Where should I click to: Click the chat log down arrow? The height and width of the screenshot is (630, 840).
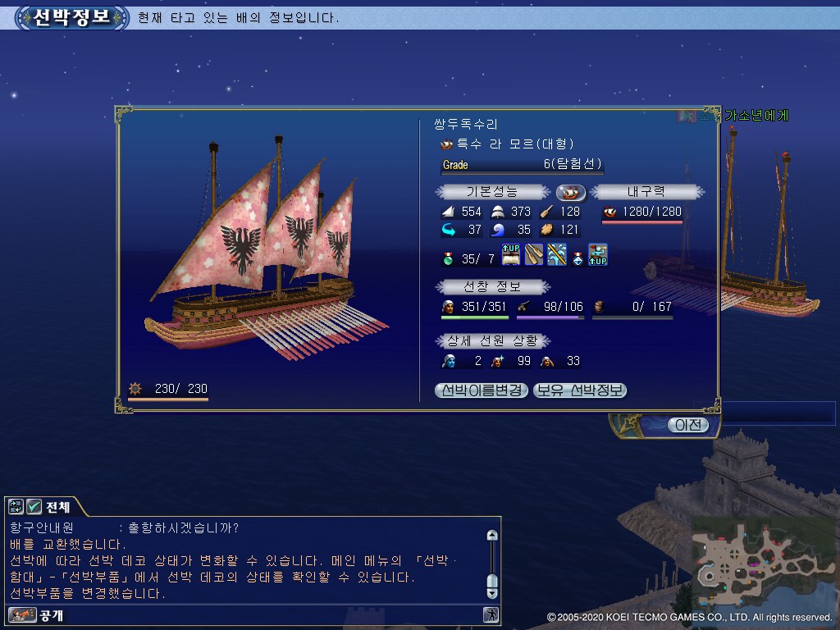click(x=492, y=594)
